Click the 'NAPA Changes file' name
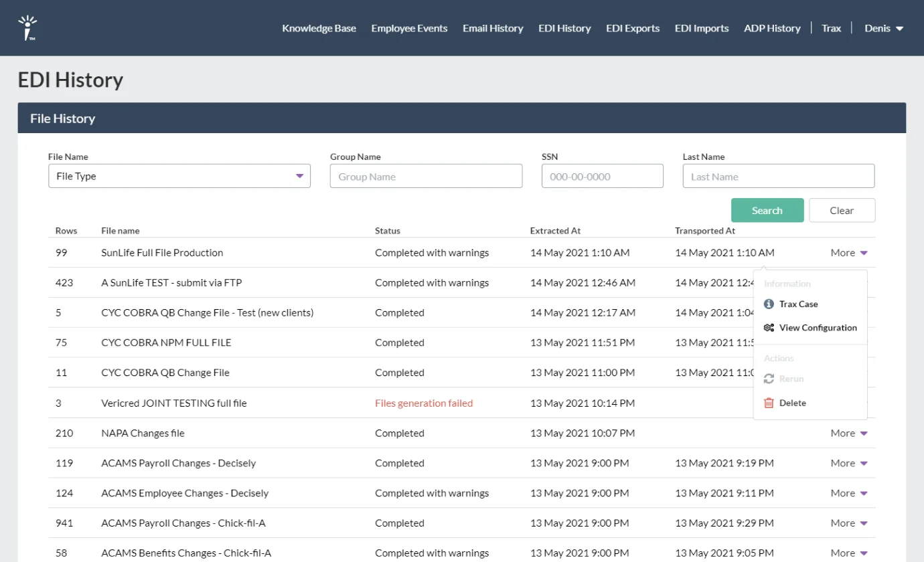This screenshot has height=562, width=924. click(x=143, y=434)
